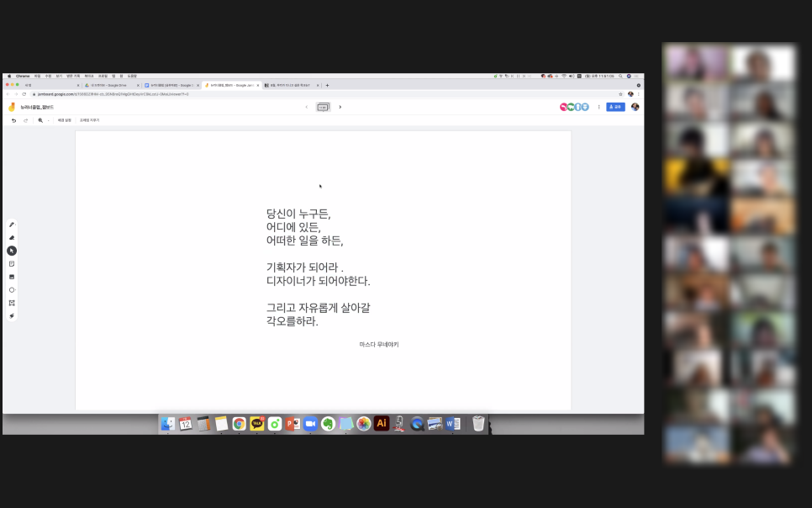
Task: Open Adobe Illustrator from the dock
Action: (382, 424)
